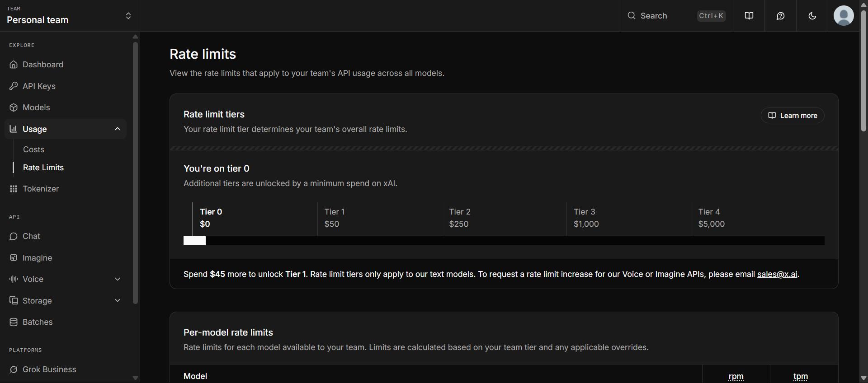Viewport: 868px width, 383px height.
Task: Expand the Storage submenu chevron
Action: [118, 301]
